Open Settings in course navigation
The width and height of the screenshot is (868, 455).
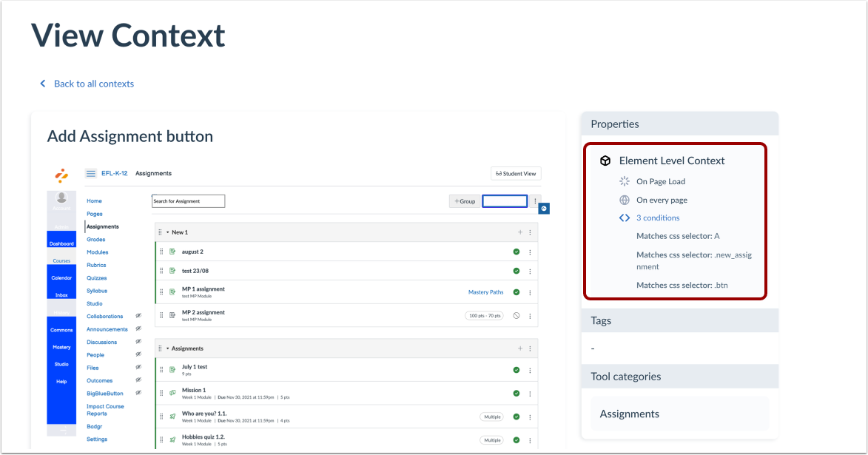pyautogui.click(x=97, y=439)
